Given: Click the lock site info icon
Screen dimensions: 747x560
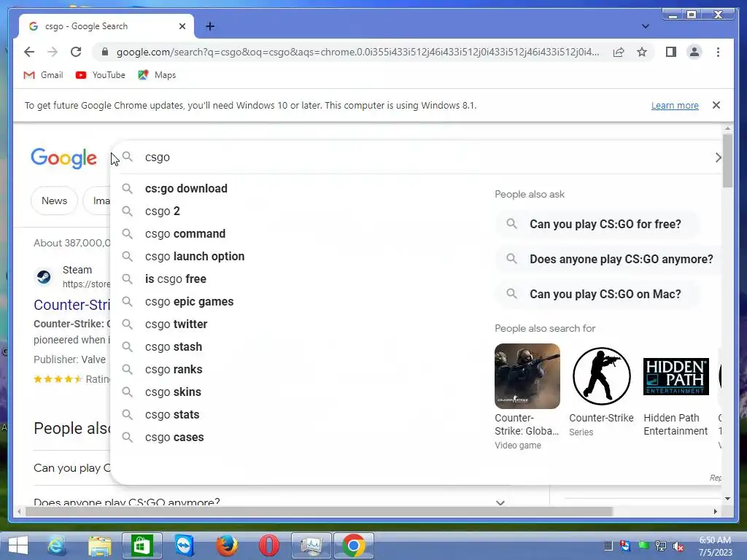Looking at the screenshot, I should click(x=105, y=52).
